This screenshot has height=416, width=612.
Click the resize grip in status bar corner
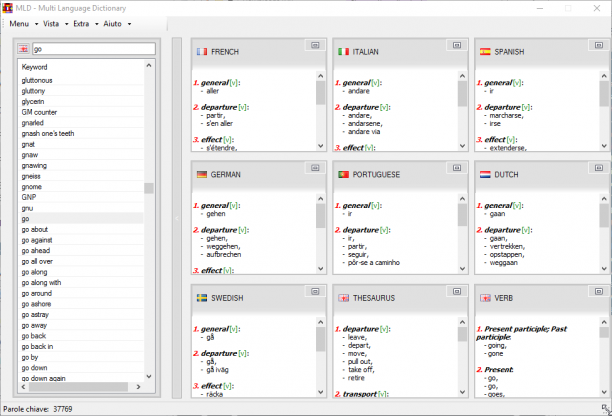606,409
